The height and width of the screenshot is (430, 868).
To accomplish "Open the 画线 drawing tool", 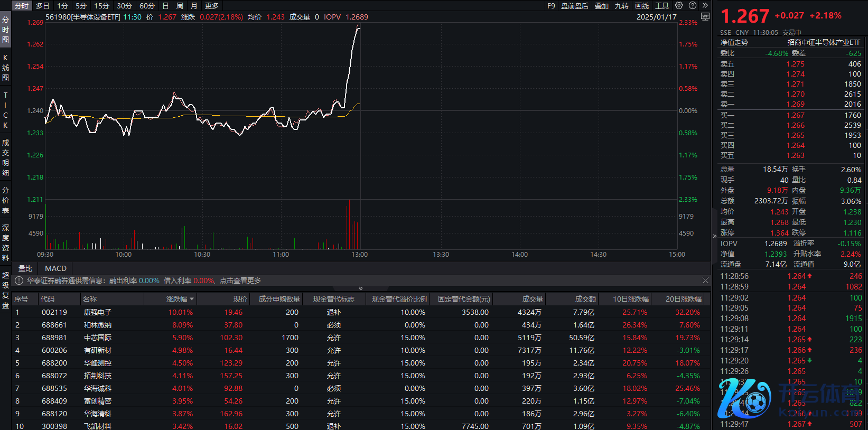I will [x=642, y=6].
